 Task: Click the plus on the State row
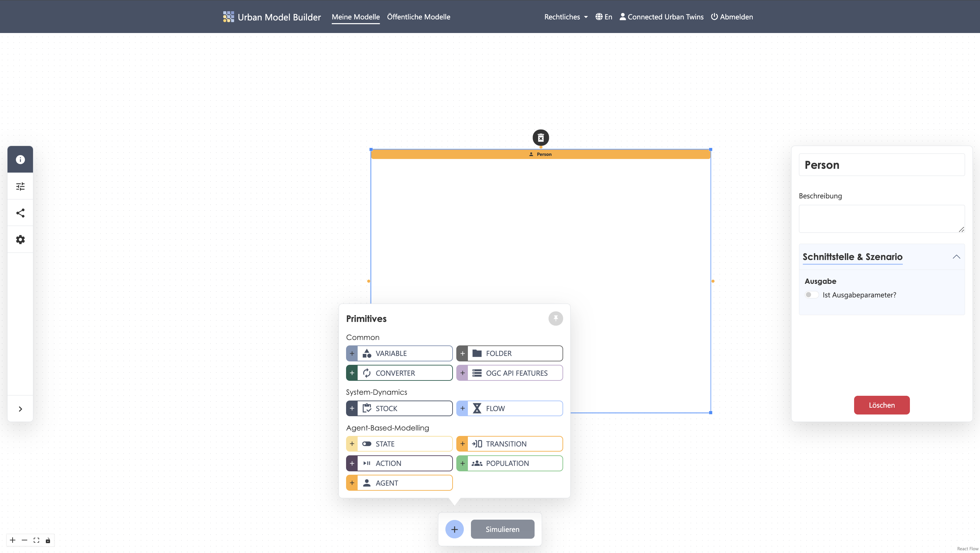(x=352, y=444)
